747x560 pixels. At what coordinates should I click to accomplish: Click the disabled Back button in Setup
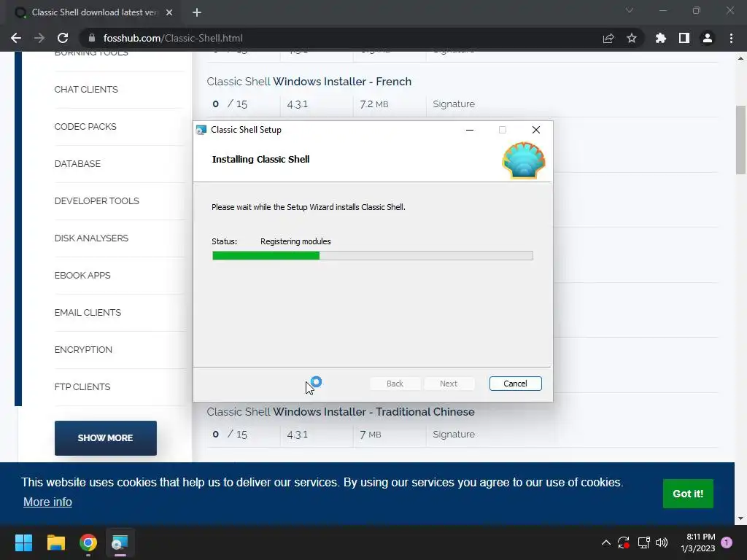(395, 384)
